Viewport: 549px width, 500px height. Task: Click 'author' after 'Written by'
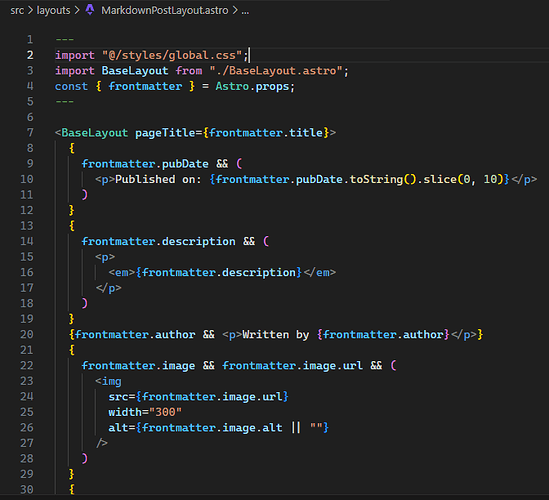pyautogui.click(x=423, y=334)
